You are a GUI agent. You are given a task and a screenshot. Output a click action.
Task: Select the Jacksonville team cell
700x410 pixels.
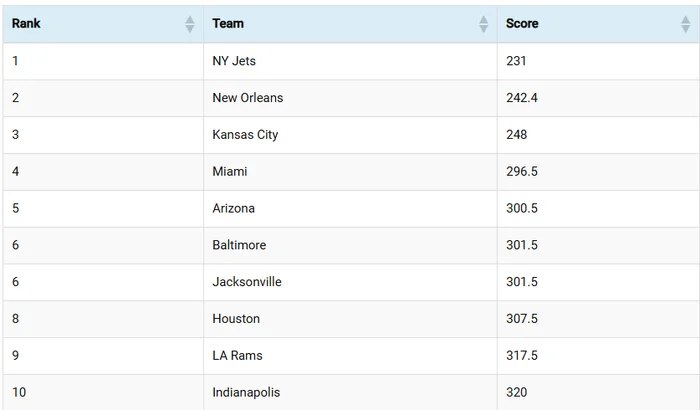click(247, 282)
